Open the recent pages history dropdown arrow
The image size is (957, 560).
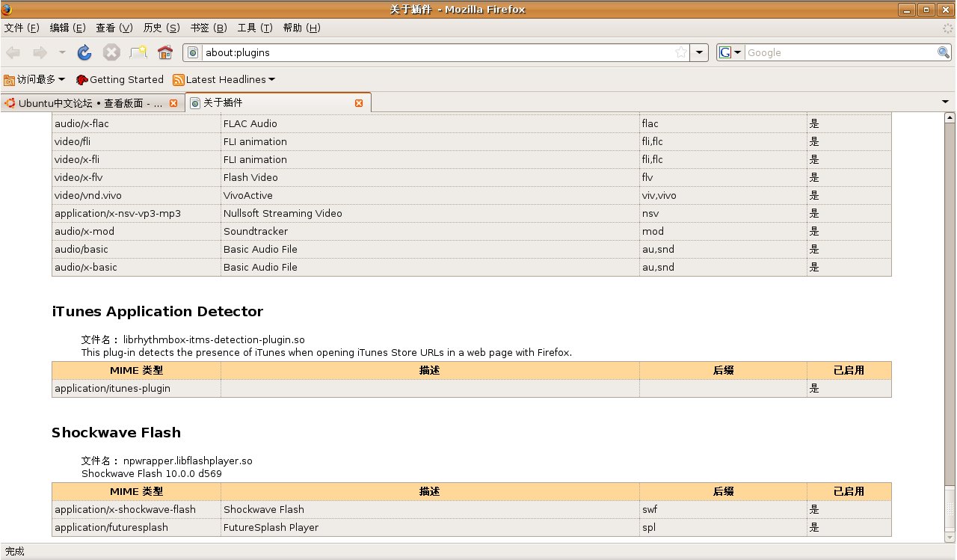tap(62, 52)
